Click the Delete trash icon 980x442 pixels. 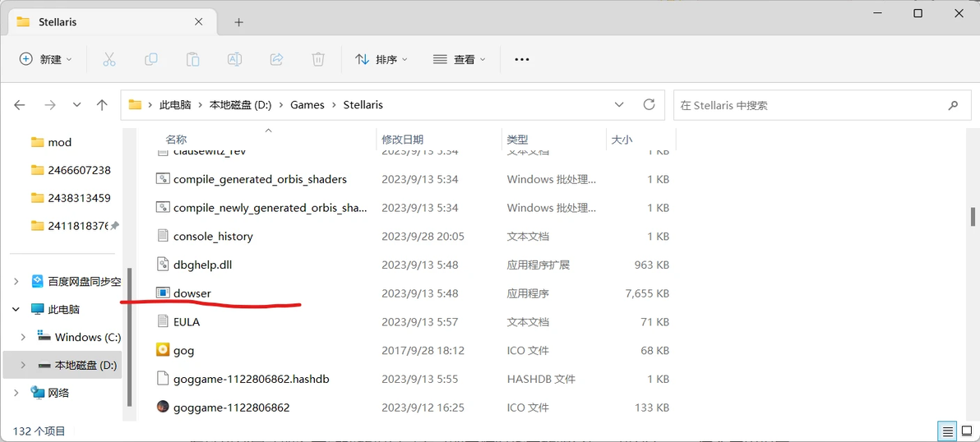tap(318, 59)
